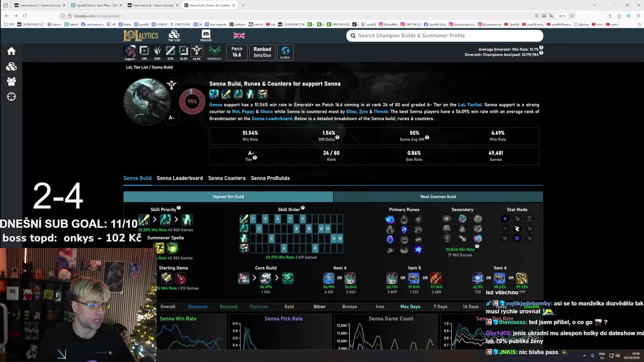
Task: Click the first Item 5 option icon
Action: [392, 278]
